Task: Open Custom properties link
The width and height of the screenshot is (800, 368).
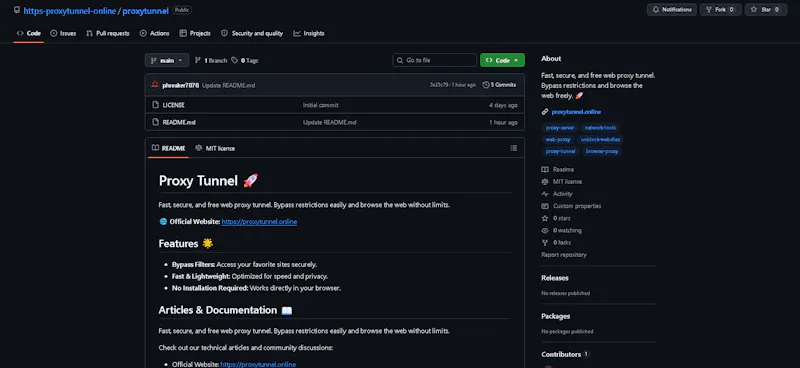Action: click(571, 206)
